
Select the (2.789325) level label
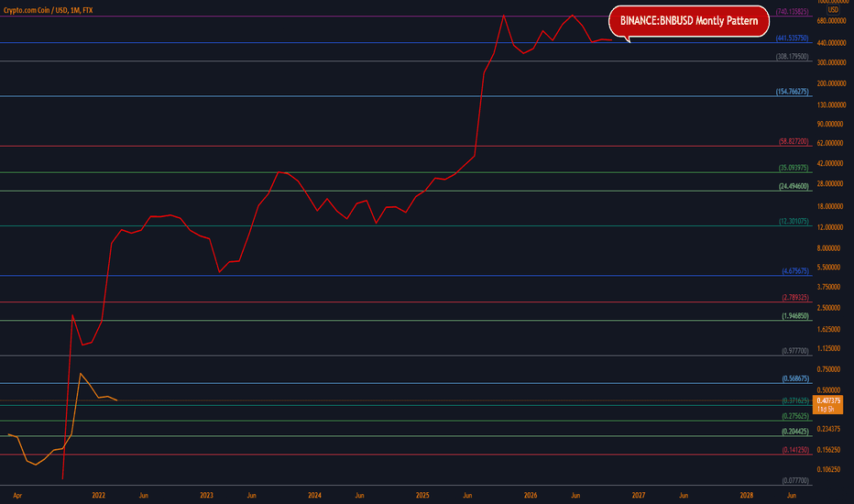coord(795,298)
